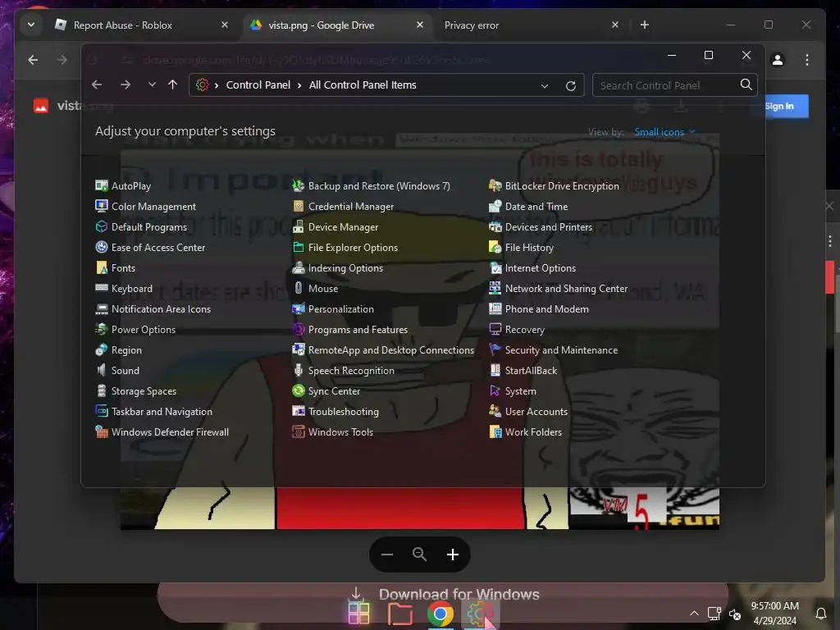Image resolution: width=840 pixels, height=630 pixels.
Task: Click the Search Control Panel field
Action: [x=674, y=85]
